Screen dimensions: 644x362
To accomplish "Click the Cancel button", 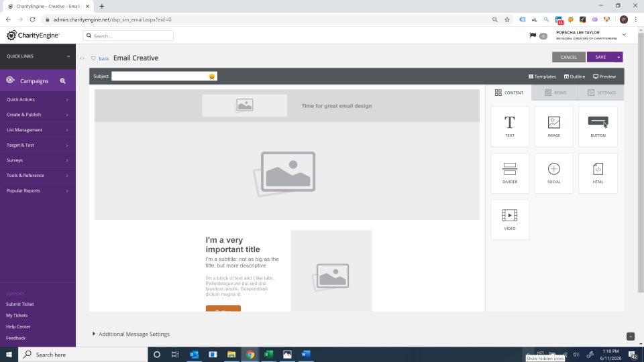I will click(x=568, y=57).
